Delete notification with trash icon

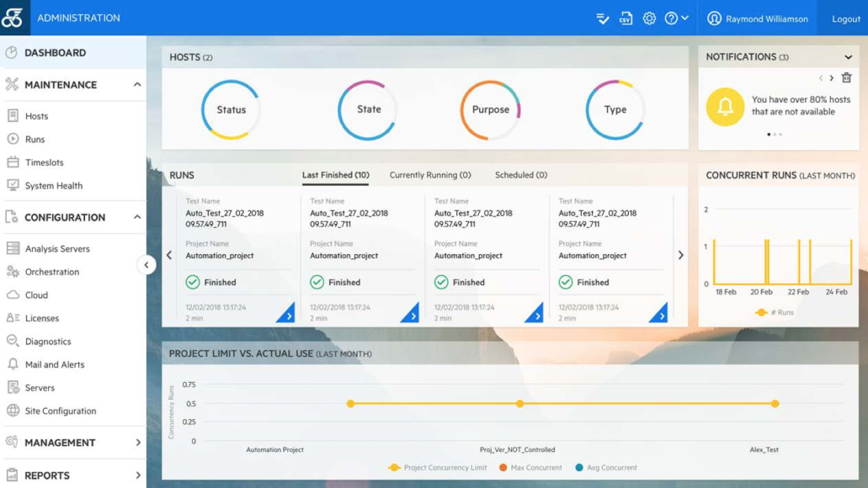coord(846,78)
